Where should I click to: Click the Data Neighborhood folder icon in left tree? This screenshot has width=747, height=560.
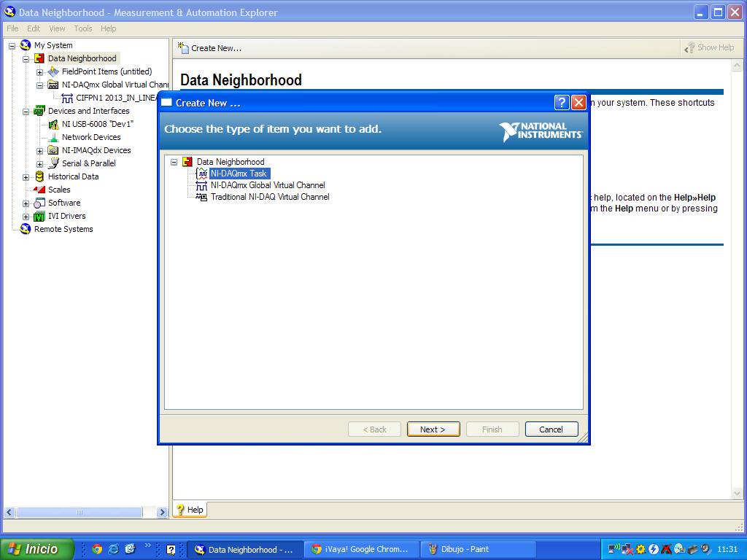click(39, 58)
